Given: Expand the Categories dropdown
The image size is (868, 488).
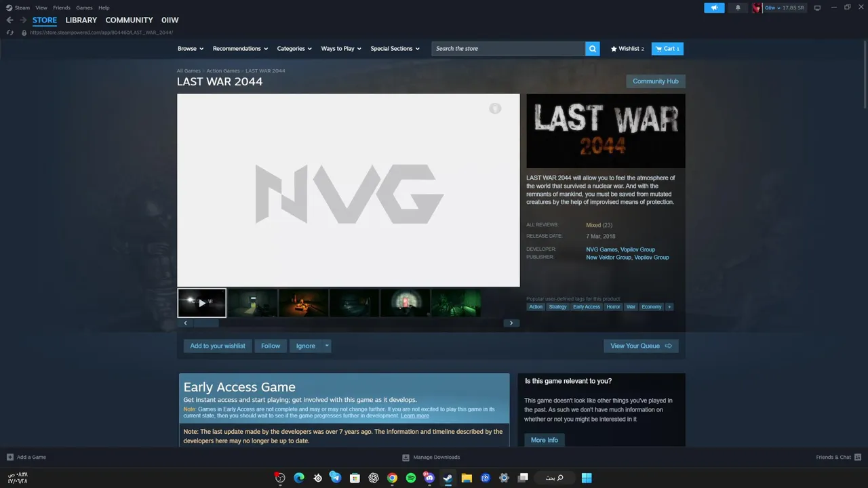Looking at the screenshot, I should pyautogui.click(x=294, y=49).
